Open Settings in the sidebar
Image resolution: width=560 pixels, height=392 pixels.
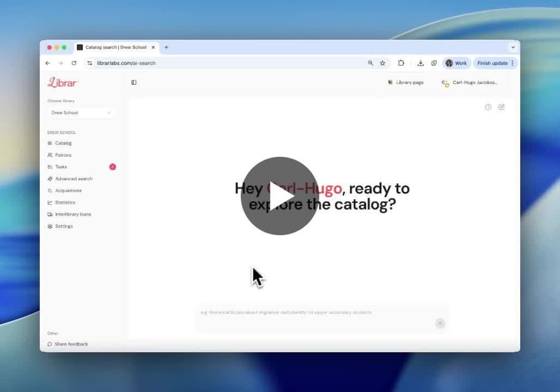64,226
